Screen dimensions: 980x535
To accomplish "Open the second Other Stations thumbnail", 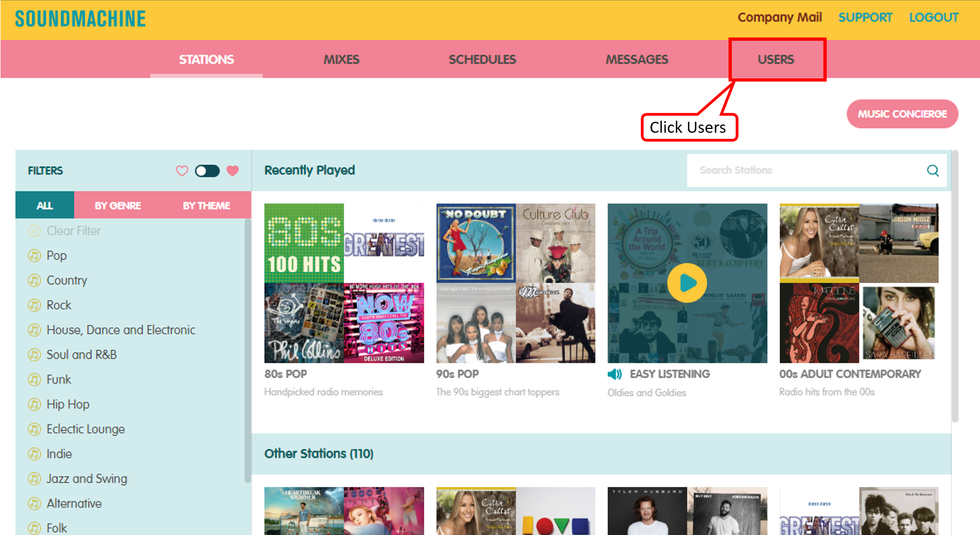I will point(516,511).
